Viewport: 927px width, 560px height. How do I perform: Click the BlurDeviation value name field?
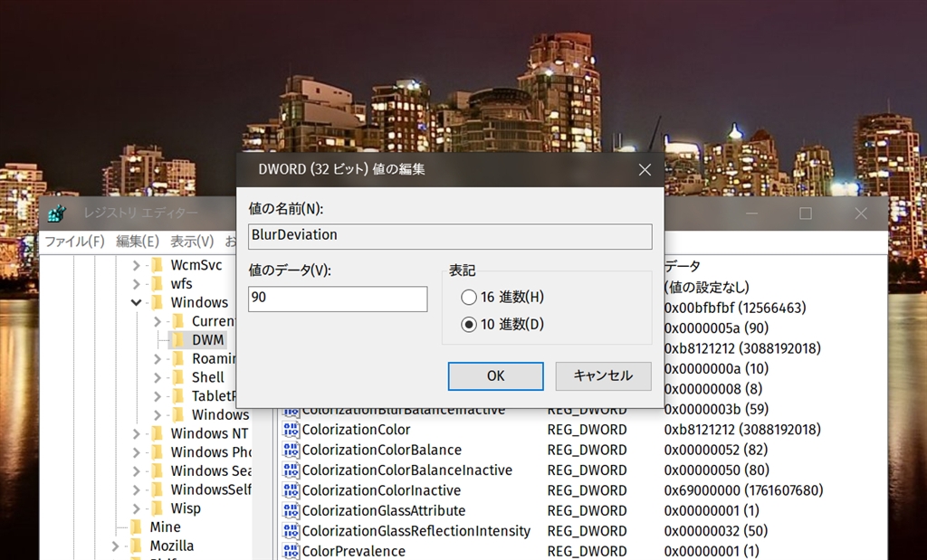pos(450,236)
